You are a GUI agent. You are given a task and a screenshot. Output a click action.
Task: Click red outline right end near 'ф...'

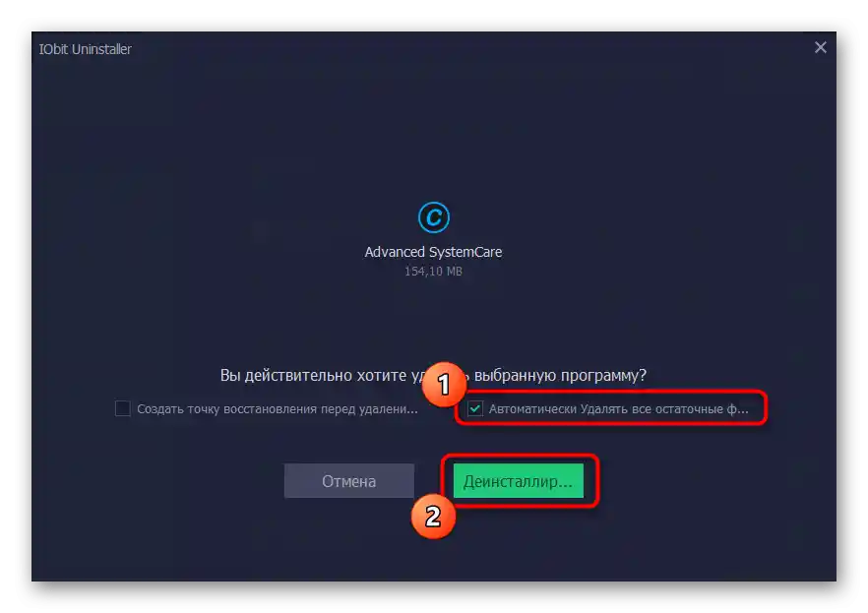click(x=765, y=408)
